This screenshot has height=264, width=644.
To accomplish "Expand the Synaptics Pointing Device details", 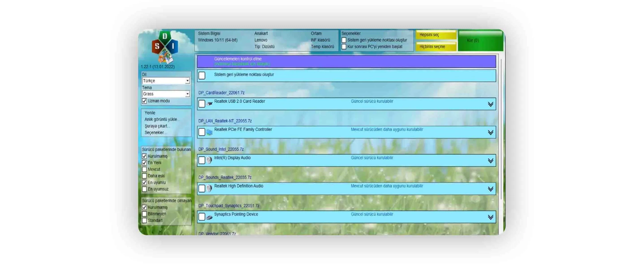I will click(490, 217).
